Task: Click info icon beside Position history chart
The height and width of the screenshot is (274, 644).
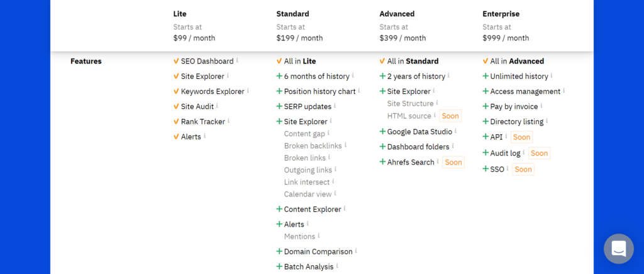Action: point(359,91)
